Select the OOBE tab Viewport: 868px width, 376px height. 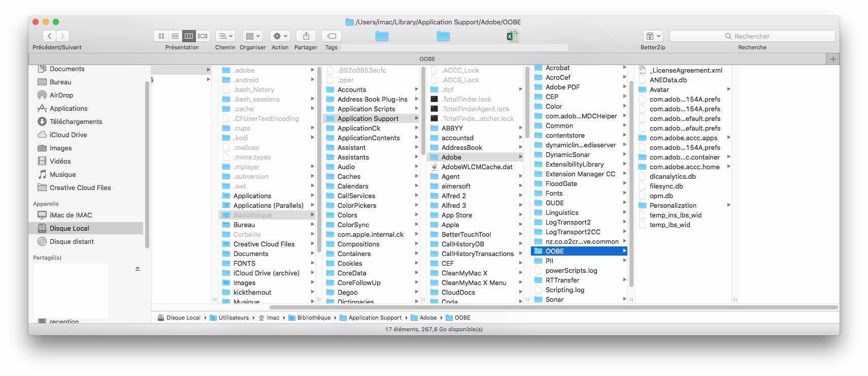tap(427, 59)
